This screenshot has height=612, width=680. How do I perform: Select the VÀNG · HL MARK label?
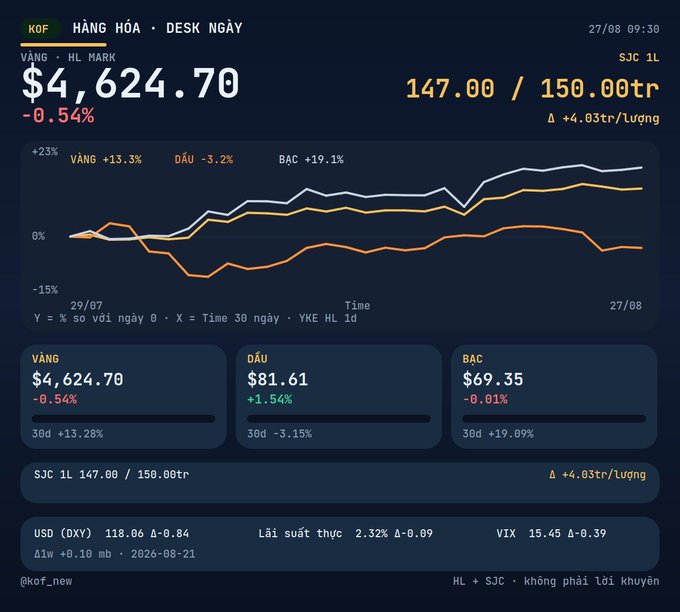coord(68,57)
